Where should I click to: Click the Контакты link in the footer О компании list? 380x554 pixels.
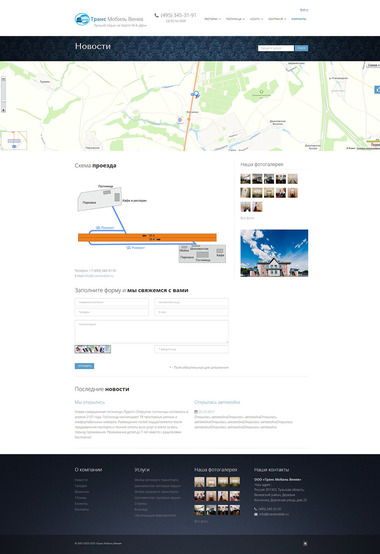click(x=82, y=509)
